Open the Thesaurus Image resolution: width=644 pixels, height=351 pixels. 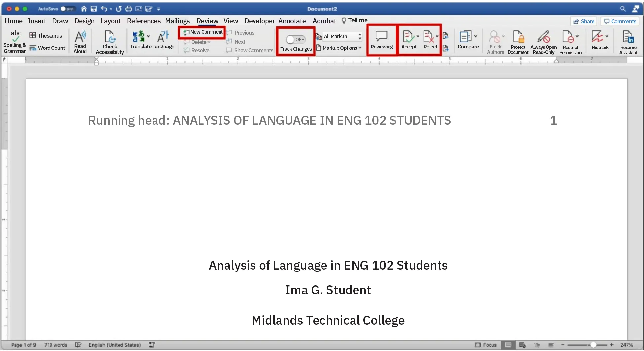coord(47,35)
